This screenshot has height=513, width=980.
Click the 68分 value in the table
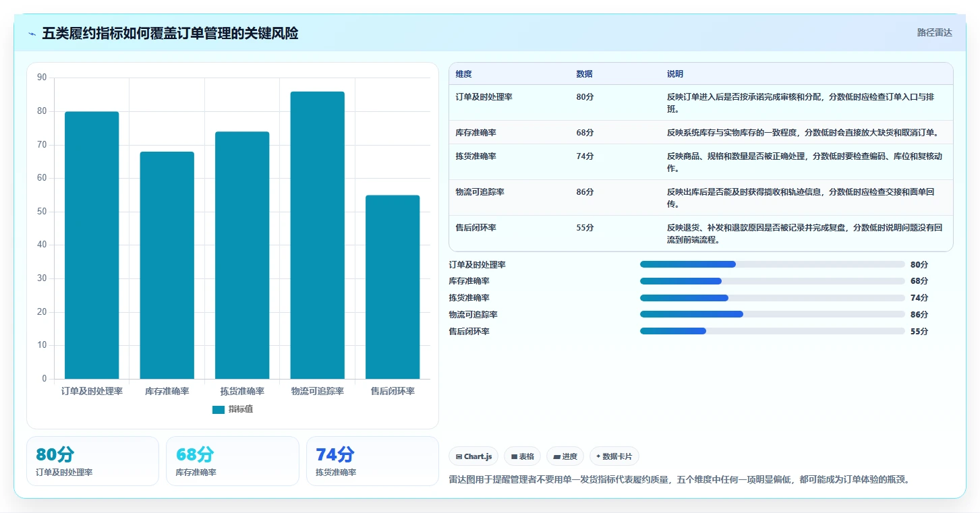coord(585,133)
